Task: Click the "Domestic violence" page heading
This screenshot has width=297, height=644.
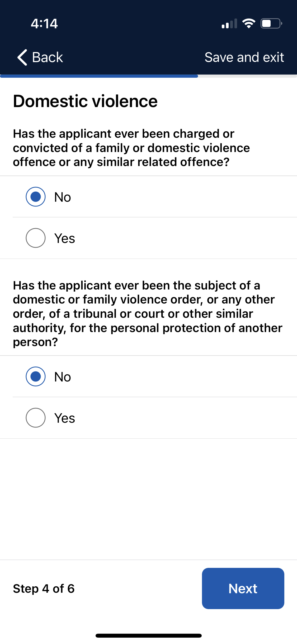Action: [x=85, y=101]
